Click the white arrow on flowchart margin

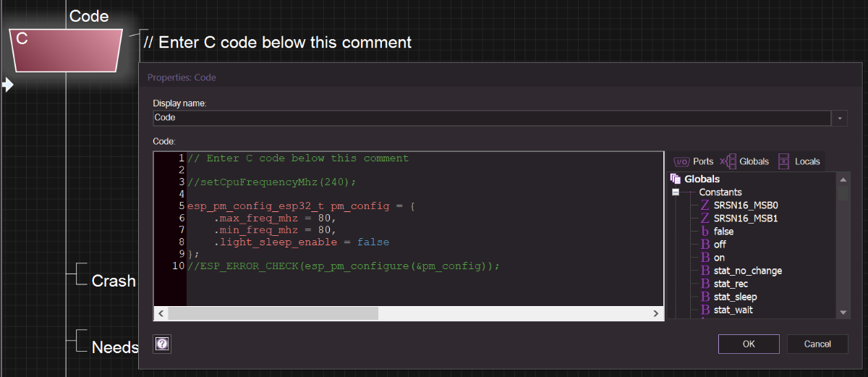[7, 85]
